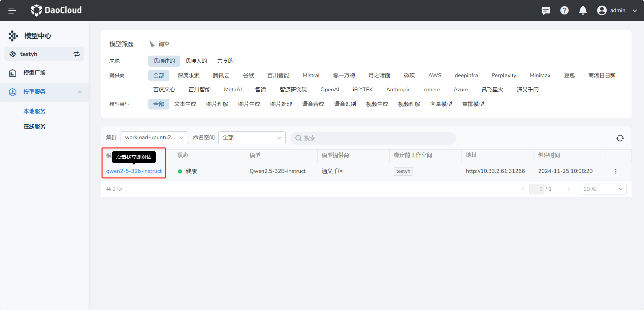Select 全部 in the model type row
The image size is (644, 310).
click(x=159, y=104)
